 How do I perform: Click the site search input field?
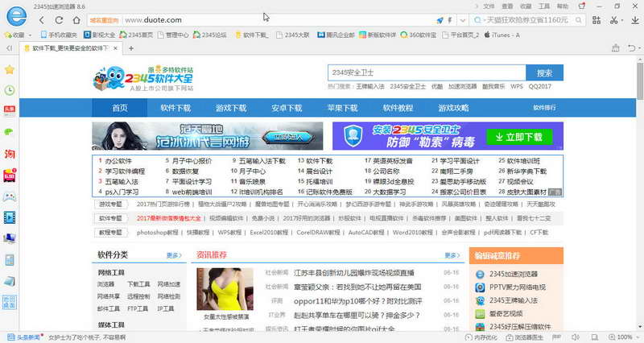[x=426, y=72]
